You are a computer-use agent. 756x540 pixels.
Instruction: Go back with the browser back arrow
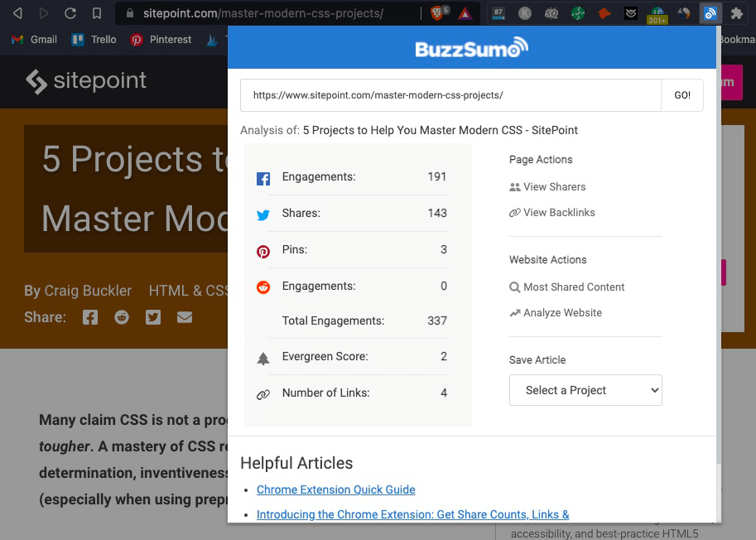(17, 13)
